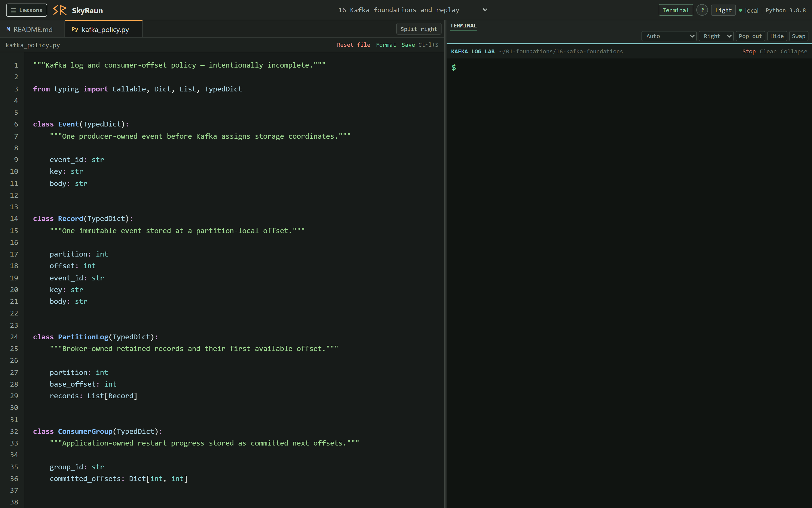The height and width of the screenshot is (508, 812).
Task: Open help via the question mark icon
Action: coord(702,10)
